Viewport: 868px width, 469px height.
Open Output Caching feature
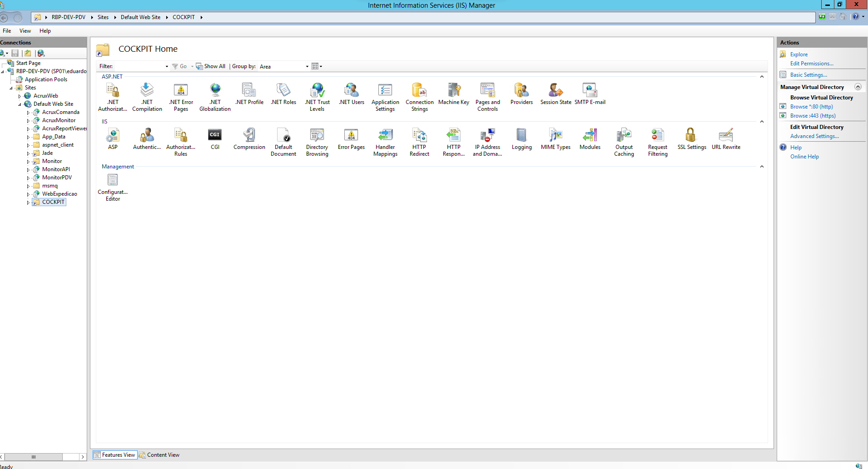click(624, 142)
